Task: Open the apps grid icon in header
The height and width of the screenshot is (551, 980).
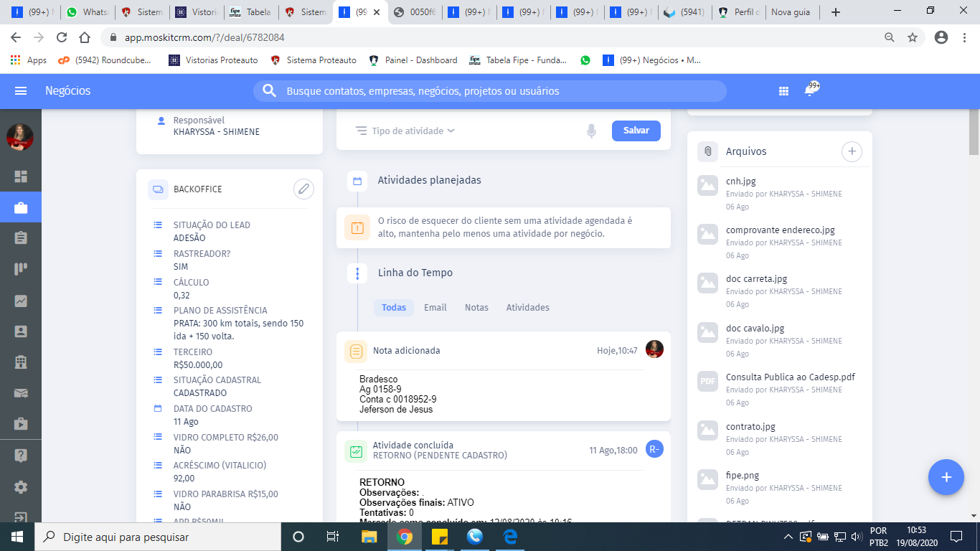Action: [783, 91]
